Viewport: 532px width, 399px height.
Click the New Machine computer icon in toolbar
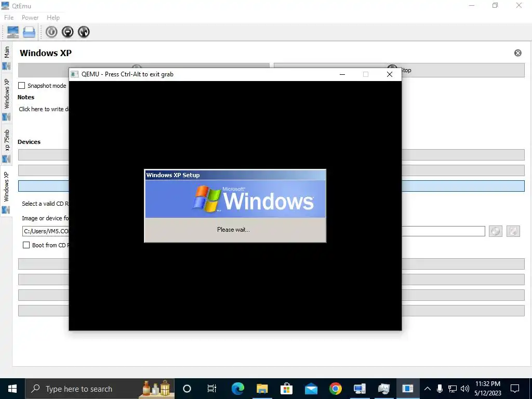click(13, 32)
